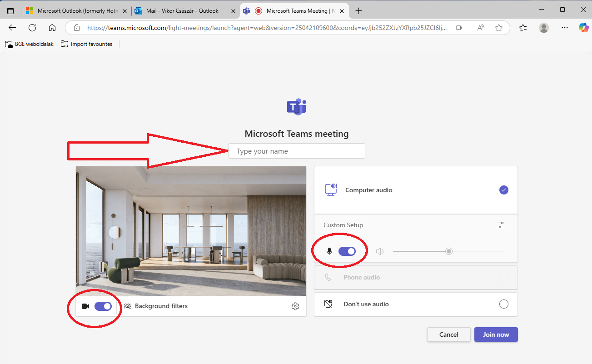Click the Type your name field

[x=297, y=151]
